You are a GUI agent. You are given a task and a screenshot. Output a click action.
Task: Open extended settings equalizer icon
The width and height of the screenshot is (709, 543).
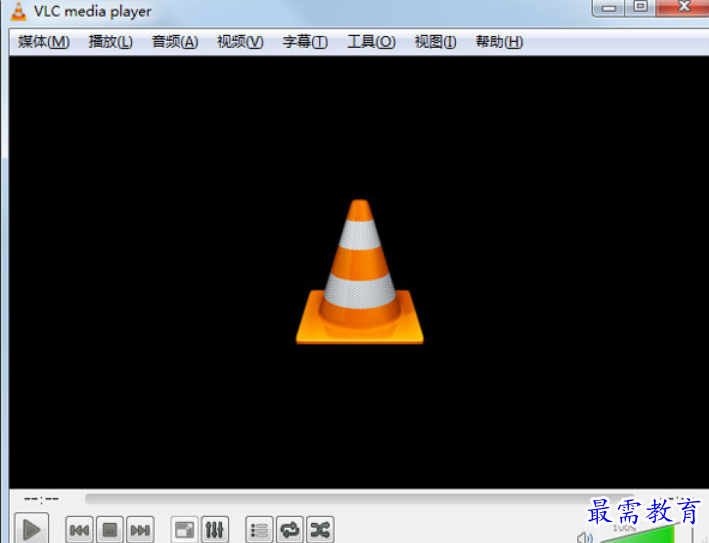[x=215, y=529]
